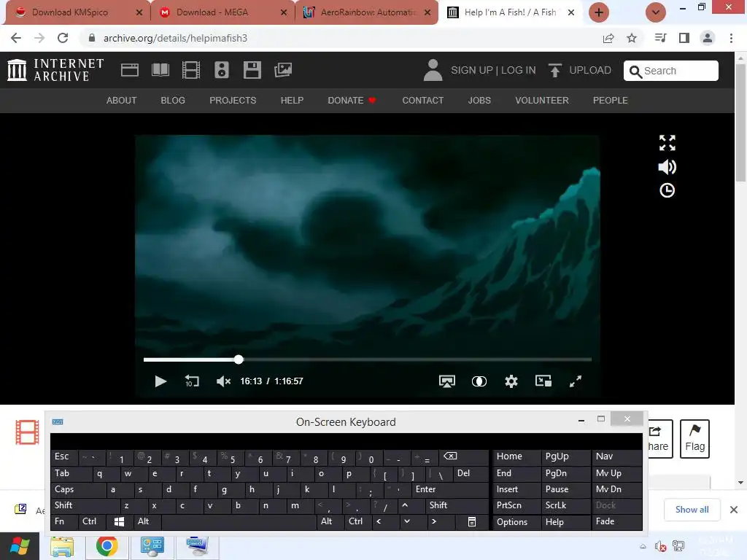Open the PEOPLE link
Image resolution: width=747 pixels, height=560 pixels.
coord(611,101)
